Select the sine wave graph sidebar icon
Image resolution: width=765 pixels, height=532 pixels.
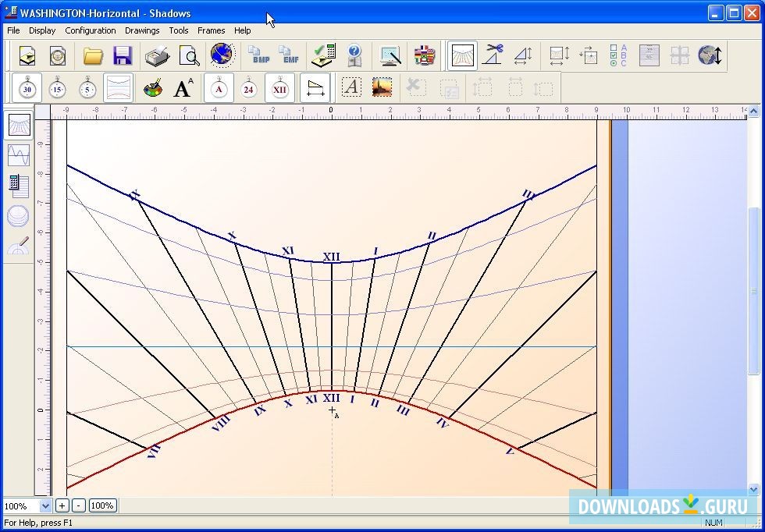point(19,155)
